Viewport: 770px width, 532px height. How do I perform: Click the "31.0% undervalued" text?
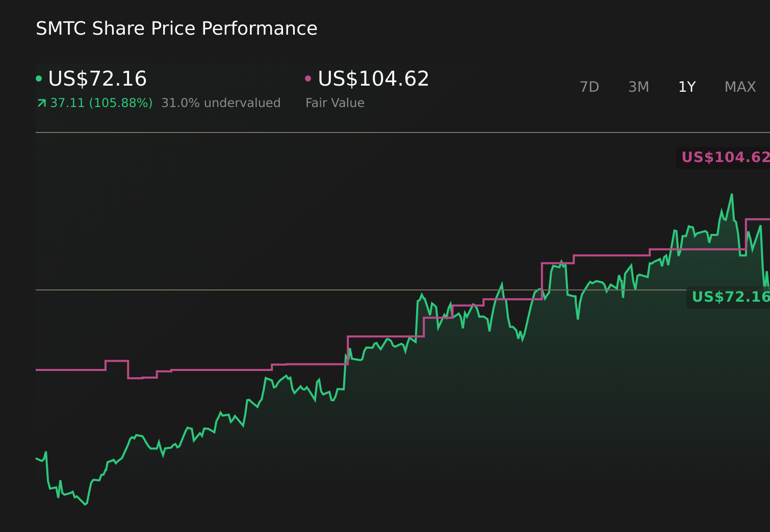[x=221, y=102]
